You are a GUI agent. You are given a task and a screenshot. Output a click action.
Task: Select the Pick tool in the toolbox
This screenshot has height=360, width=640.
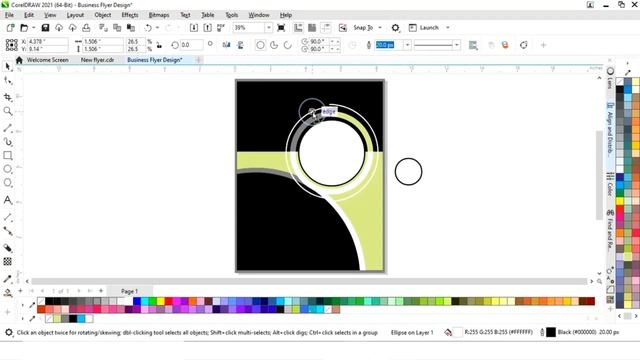pyautogui.click(x=7, y=67)
